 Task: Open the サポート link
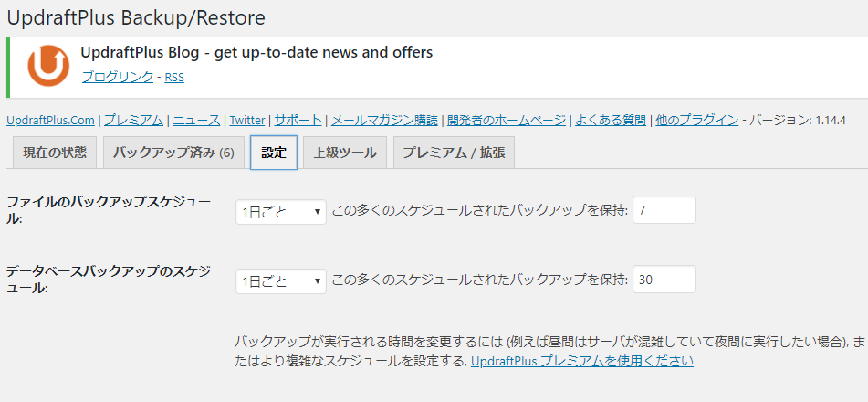tap(298, 120)
